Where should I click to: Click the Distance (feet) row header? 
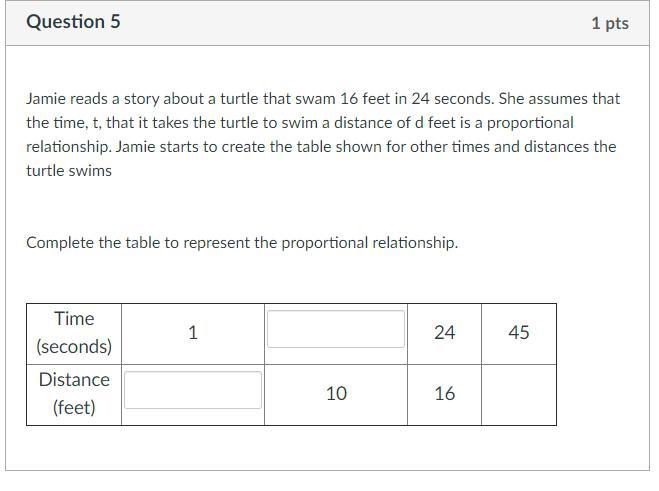pos(74,394)
